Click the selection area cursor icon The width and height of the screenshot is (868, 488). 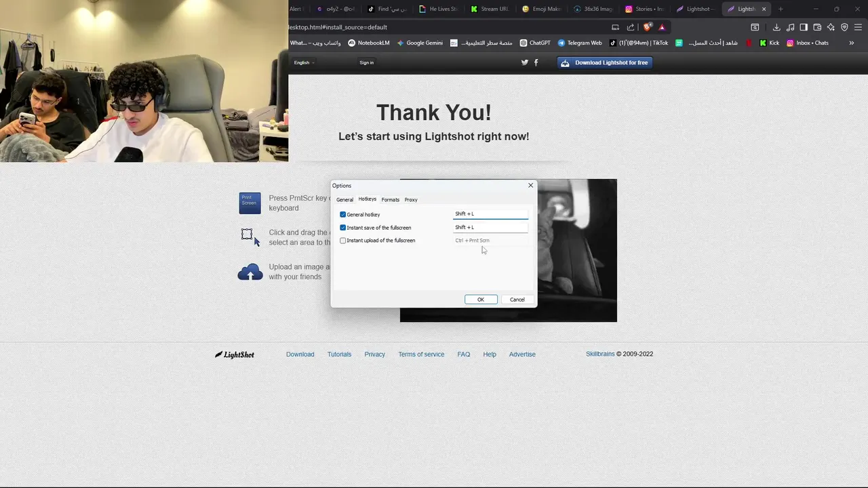click(x=250, y=237)
